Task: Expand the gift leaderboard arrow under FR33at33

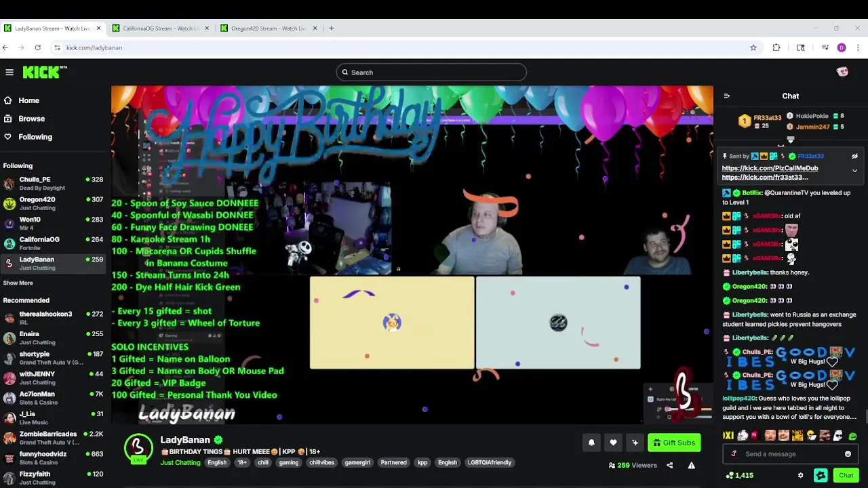Action: 790,140
